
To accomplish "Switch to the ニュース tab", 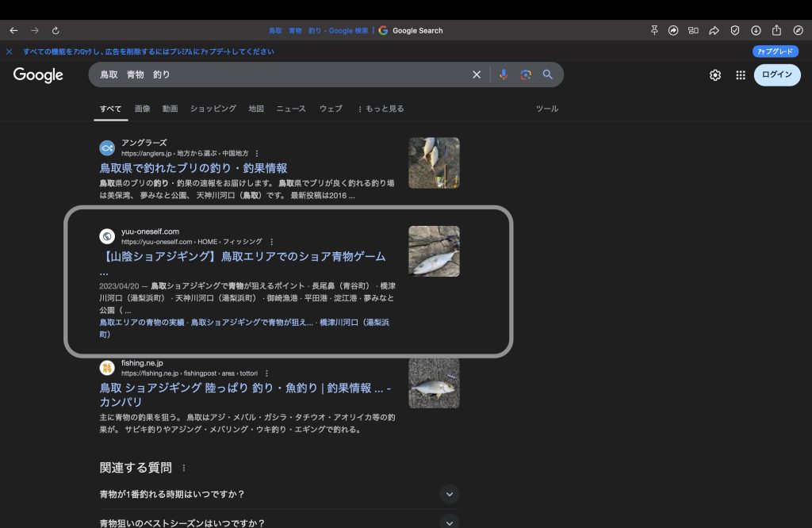I will pos(290,109).
